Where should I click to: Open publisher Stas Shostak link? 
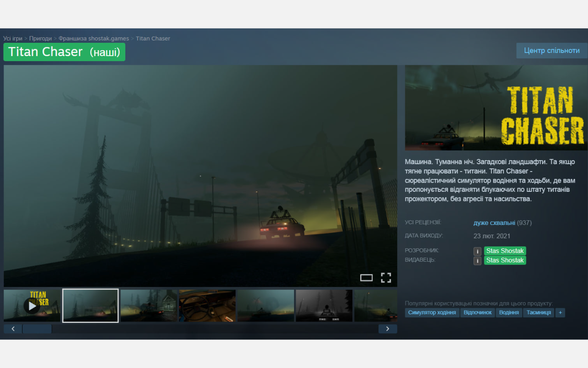click(x=505, y=260)
